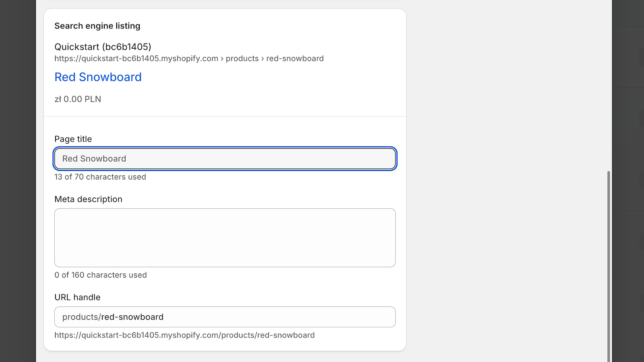Click the dark overlay left of the card
Screen dimensions: 644x362
[x=18, y=181]
